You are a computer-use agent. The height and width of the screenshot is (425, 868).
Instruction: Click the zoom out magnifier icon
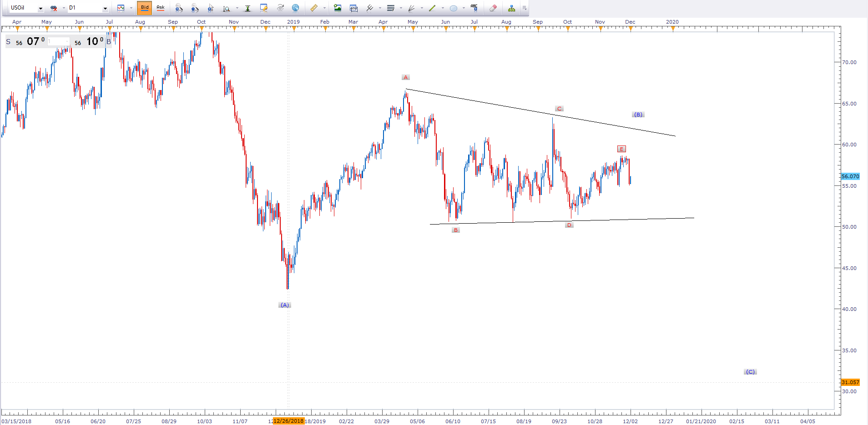pyautogui.click(x=195, y=8)
